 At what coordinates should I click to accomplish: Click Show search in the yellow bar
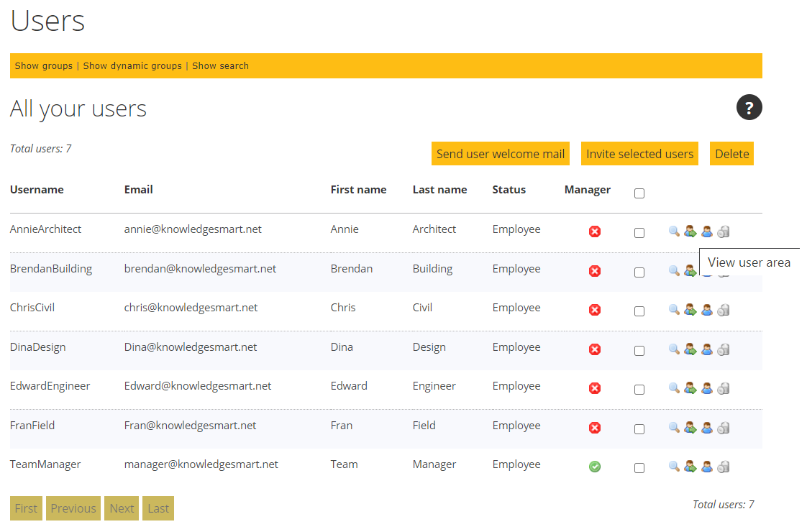coord(220,66)
